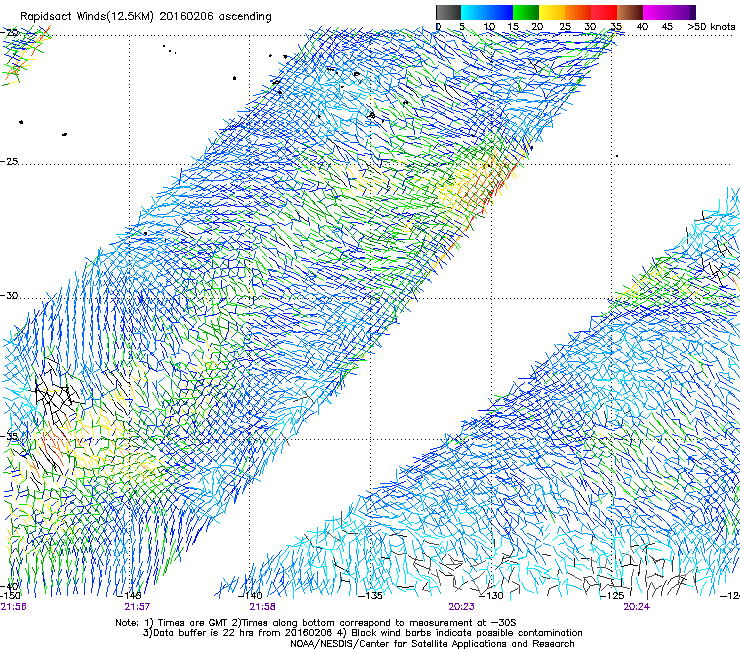Click the "30" legend scale label
The height and width of the screenshot is (650, 740).
click(590, 26)
